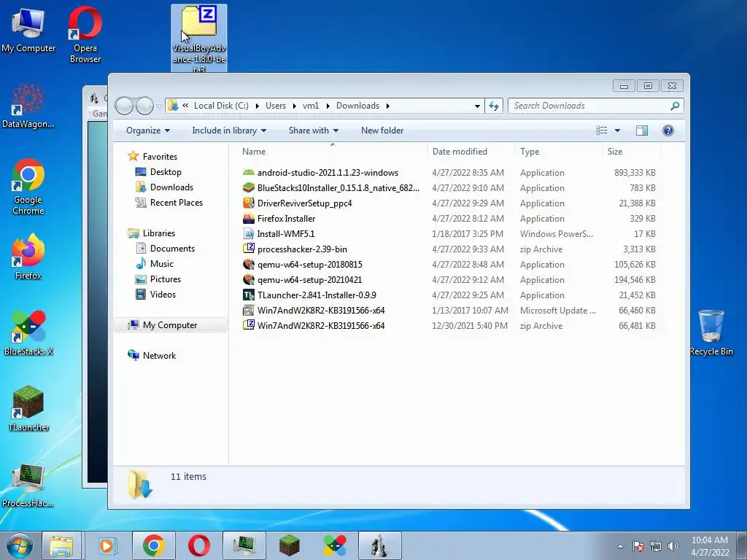Click the New folder button
The width and height of the screenshot is (747, 560).
tap(382, 131)
